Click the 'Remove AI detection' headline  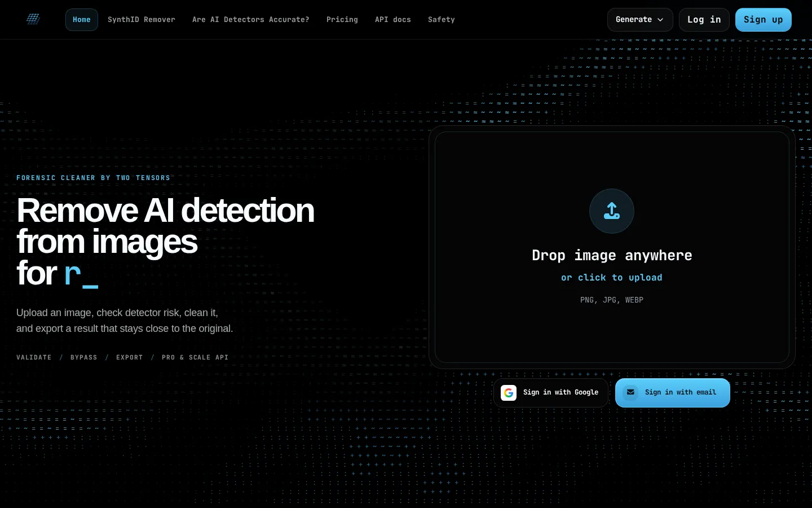tap(165, 211)
